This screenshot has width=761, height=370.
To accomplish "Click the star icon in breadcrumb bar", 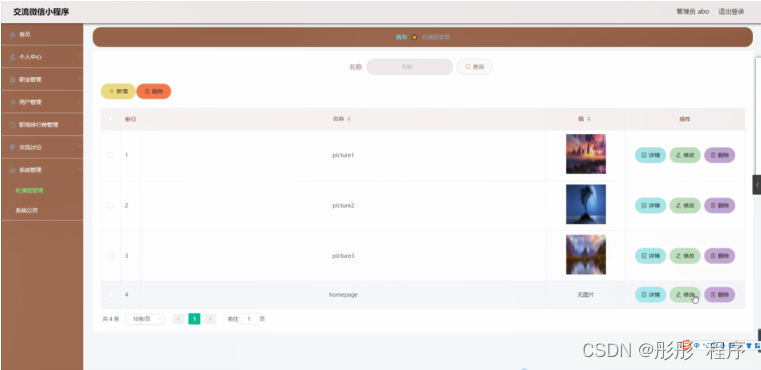I will [414, 37].
